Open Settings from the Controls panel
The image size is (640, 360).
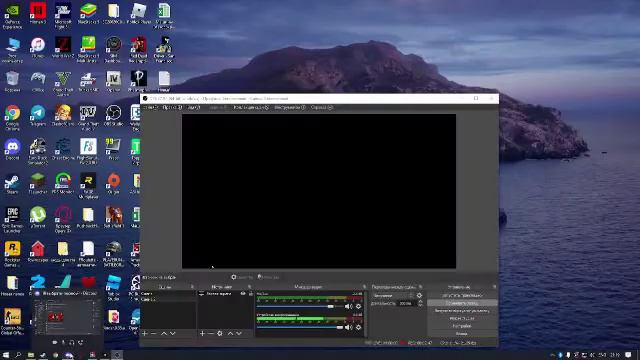coord(462,326)
